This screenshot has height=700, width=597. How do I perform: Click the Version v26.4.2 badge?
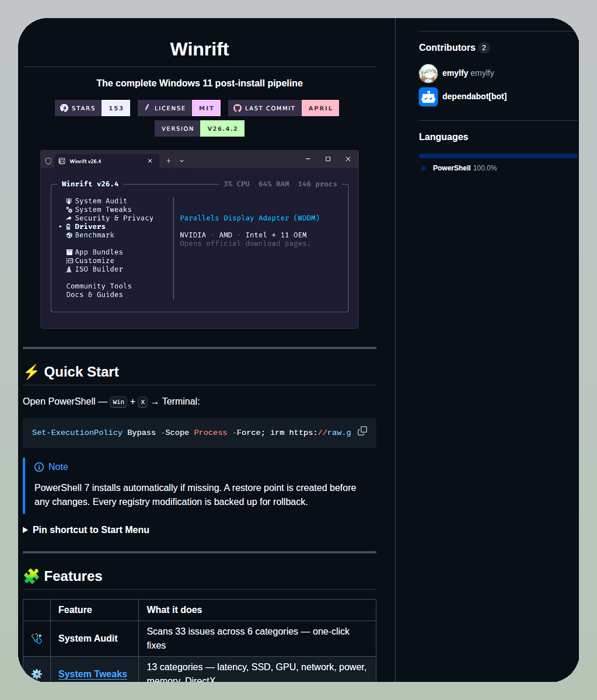coord(200,128)
